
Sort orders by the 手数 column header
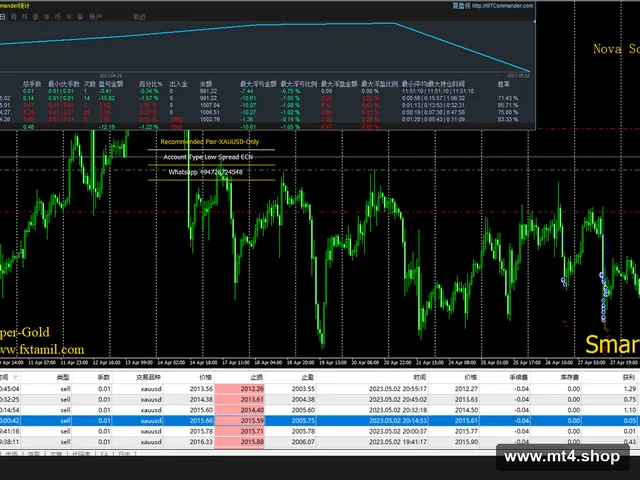[x=104, y=378]
